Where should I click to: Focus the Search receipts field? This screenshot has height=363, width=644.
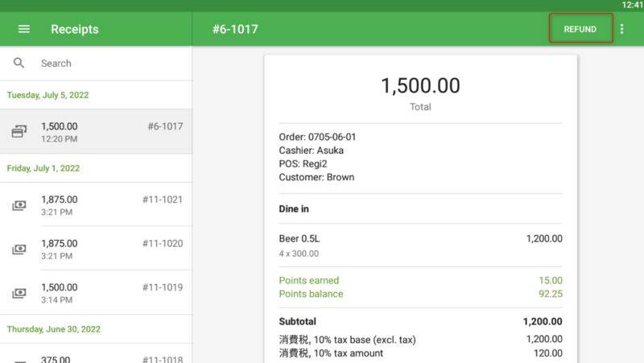tap(105, 63)
